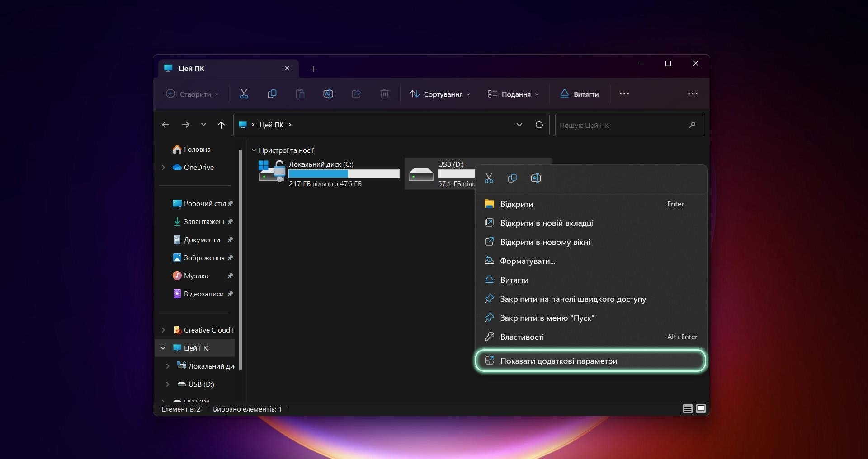Choose Властивості in the context menu
This screenshot has height=459, width=868.
click(522, 337)
